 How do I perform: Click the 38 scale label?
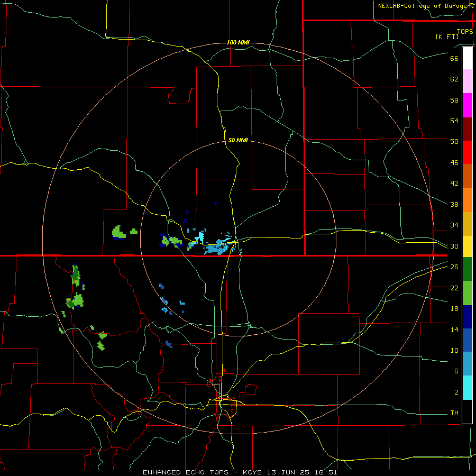point(454,204)
